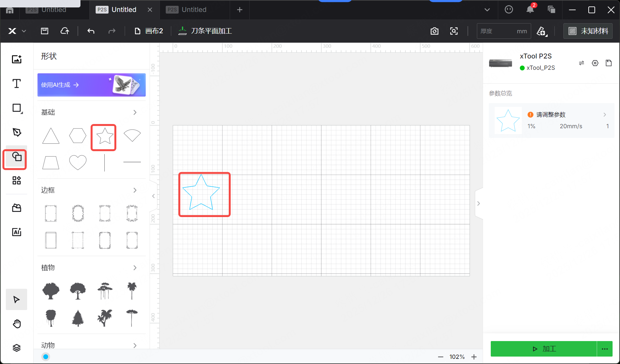Switch to the third Untitled tab
Screen dimensions: 620x364
(194, 10)
